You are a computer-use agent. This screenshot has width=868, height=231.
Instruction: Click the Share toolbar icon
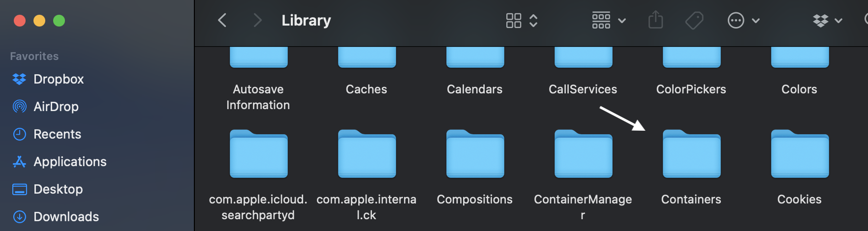click(x=655, y=21)
